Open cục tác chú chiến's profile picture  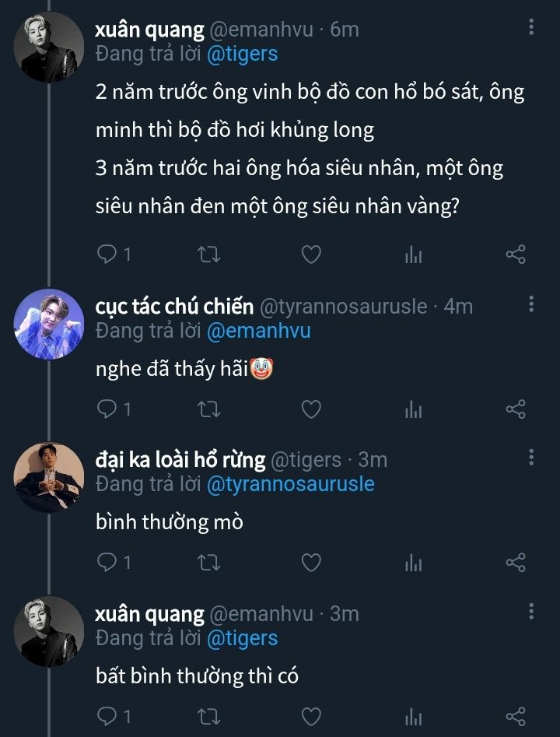point(49,325)
